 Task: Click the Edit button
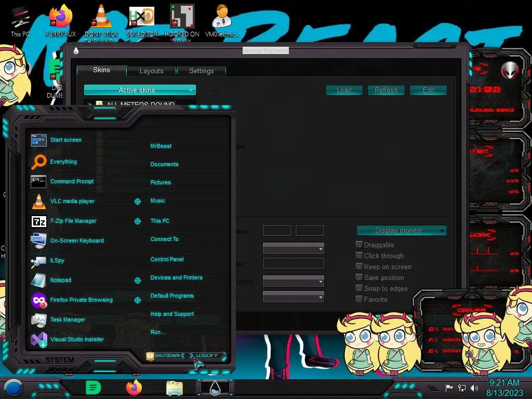coord(428,90)
